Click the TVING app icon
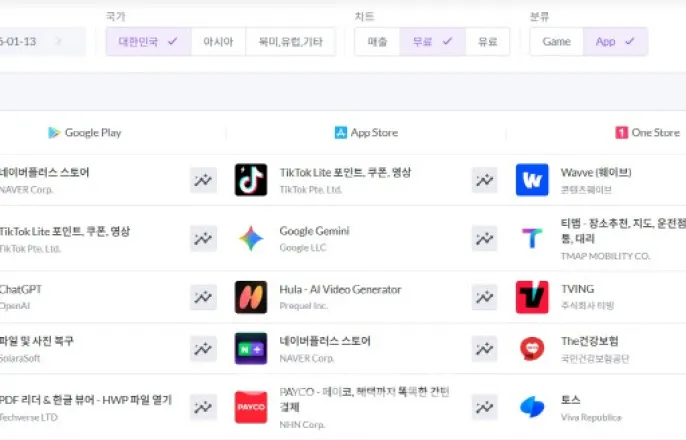 pyautogui.click(x=532, y=297)
